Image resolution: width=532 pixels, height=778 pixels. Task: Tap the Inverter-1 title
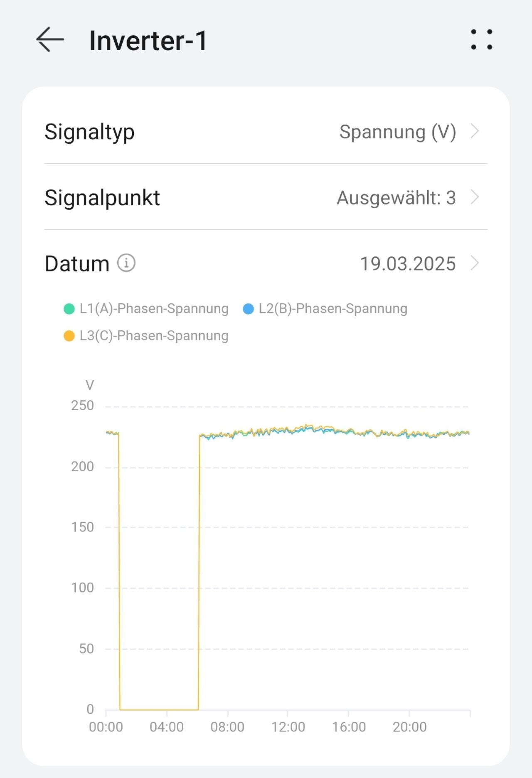tap(148, 41)
